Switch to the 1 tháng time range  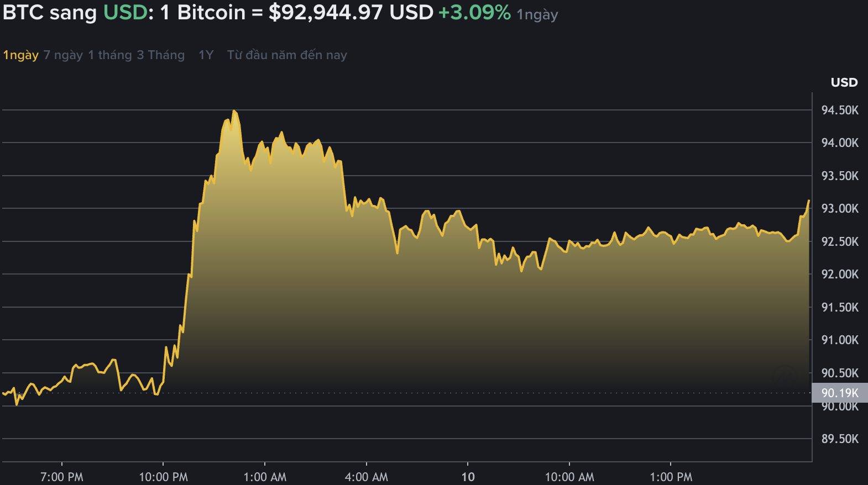pos(109,55)
